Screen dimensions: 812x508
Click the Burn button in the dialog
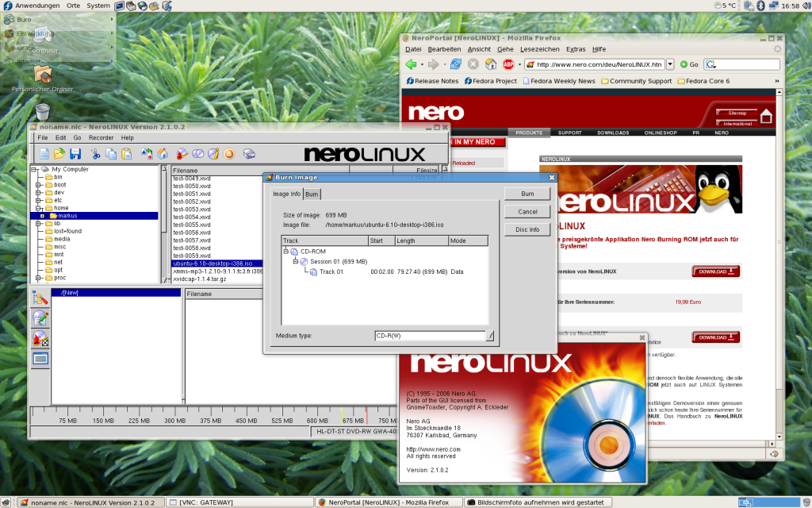(x=527, y=194)
